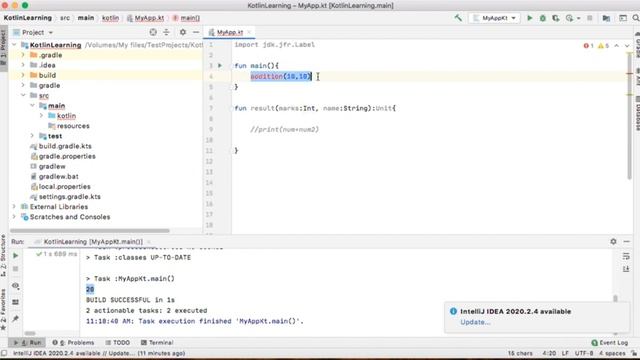Pin the Run tab with pin icon
Viewport: 640px width, 360px height.
pos(16,319)
